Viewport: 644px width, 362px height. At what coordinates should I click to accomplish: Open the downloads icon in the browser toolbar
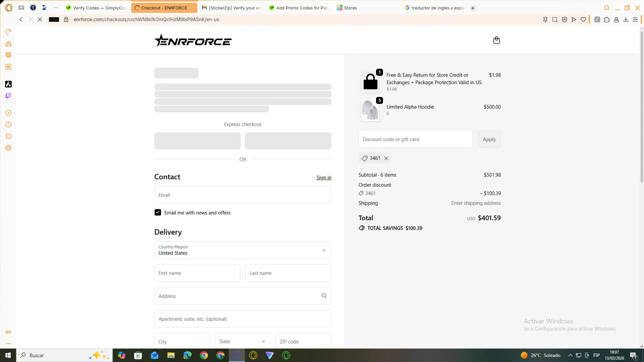point(626,20)
